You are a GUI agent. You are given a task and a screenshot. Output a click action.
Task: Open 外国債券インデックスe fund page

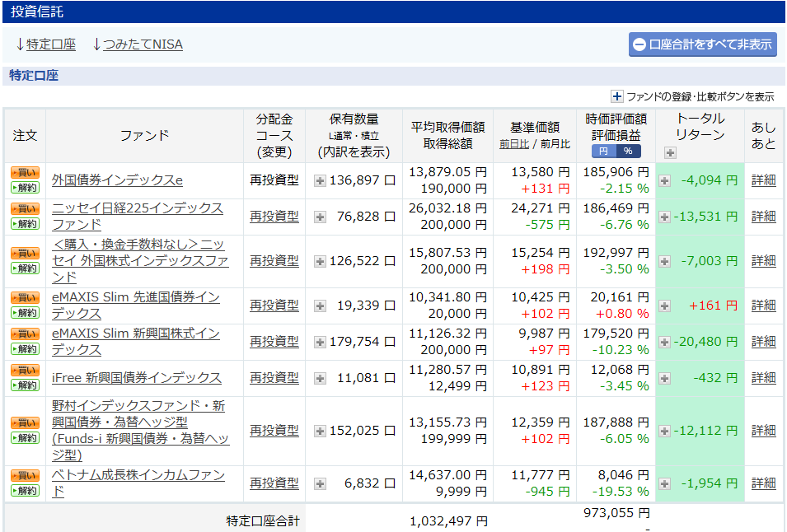click(117, 180)
